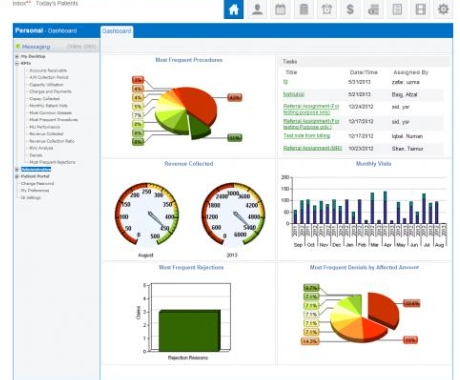Click the green Messaging status icon
The image size is (460, 380).
coord(18,46)
